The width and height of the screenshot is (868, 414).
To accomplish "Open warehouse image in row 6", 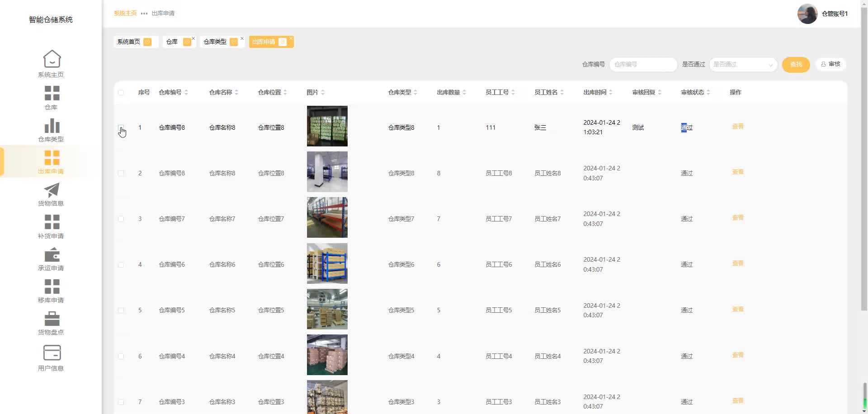I will click(x=327, y=355).
